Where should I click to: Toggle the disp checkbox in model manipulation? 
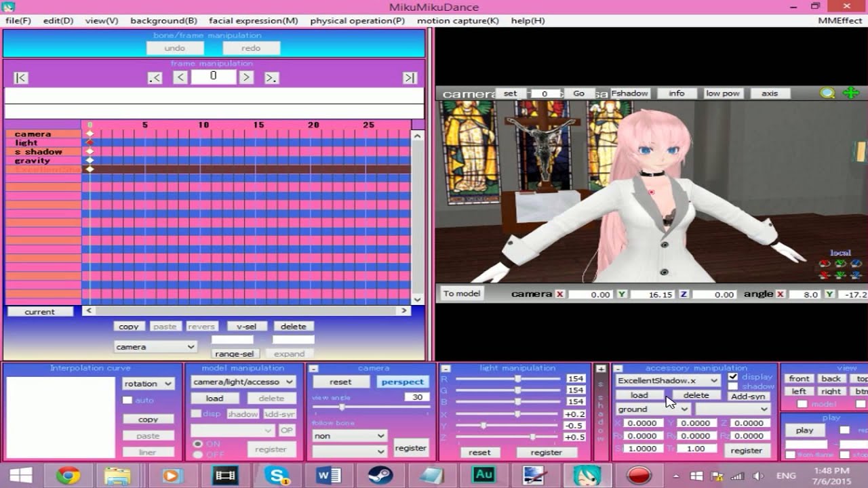pyautogui.click(x=195, y=413)
